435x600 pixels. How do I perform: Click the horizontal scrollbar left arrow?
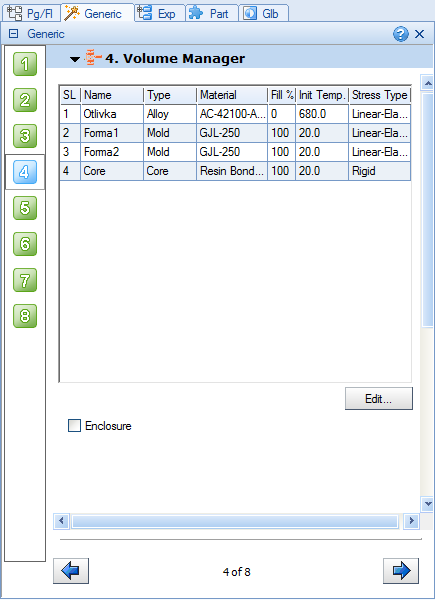(61, 521)
